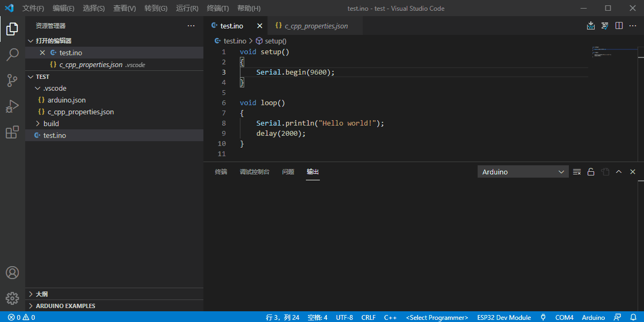Viewport: 644px width, 322px height.
Task: Click the Arduino Upload icon in editor toolbar
Action: tap(591, 26)
